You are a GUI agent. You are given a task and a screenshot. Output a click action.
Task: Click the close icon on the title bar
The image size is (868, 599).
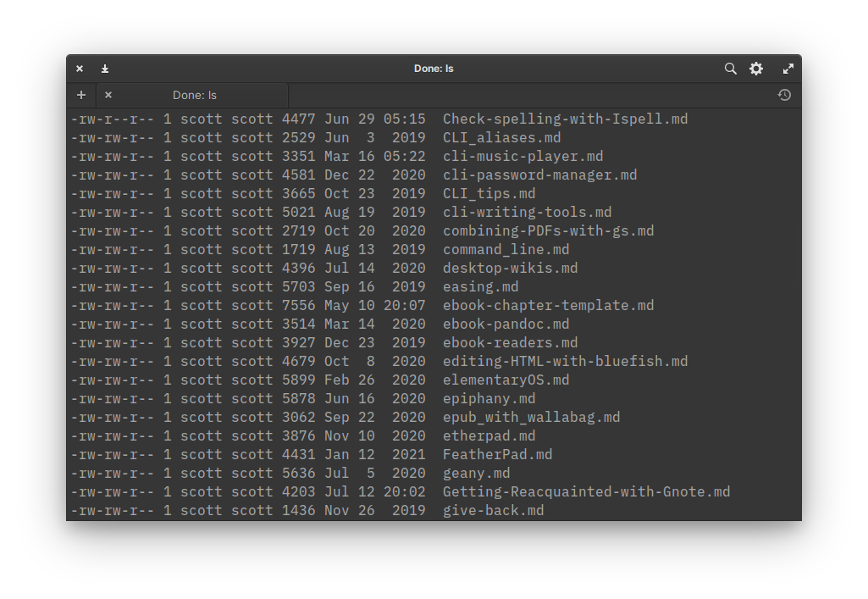click(x=79, y=69)
